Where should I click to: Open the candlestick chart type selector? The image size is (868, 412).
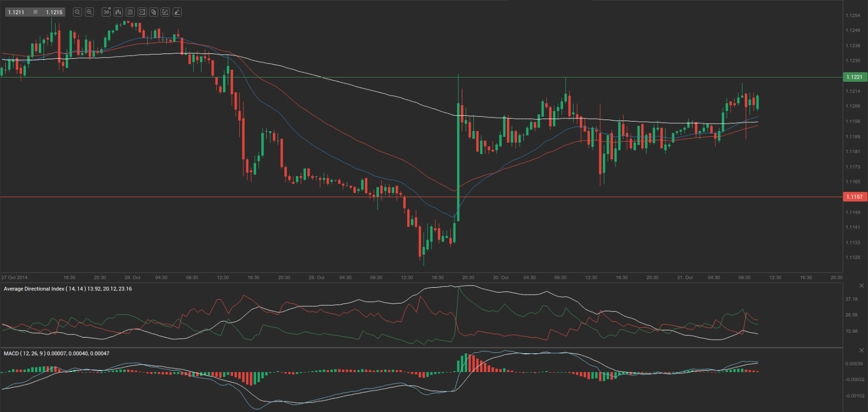118,12
